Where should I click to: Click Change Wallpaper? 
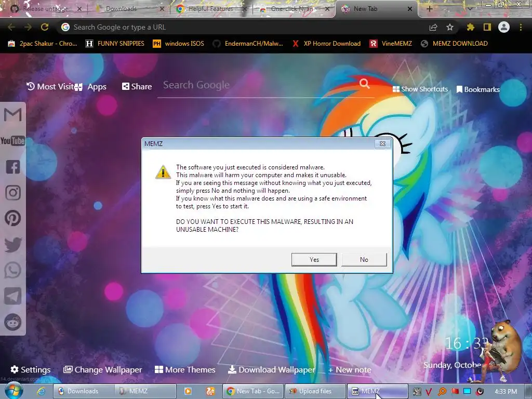(x=102, y=369)
